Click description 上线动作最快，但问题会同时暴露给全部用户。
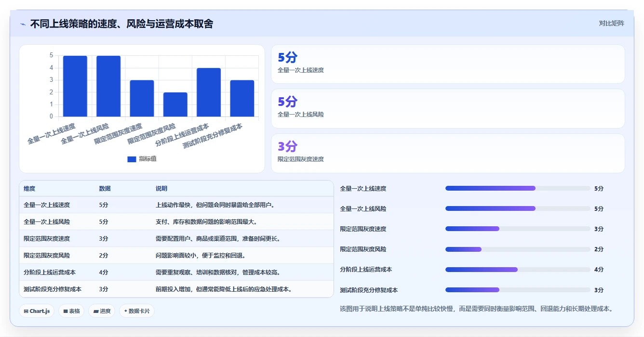The image size is (644, 337). click(215, 205)
